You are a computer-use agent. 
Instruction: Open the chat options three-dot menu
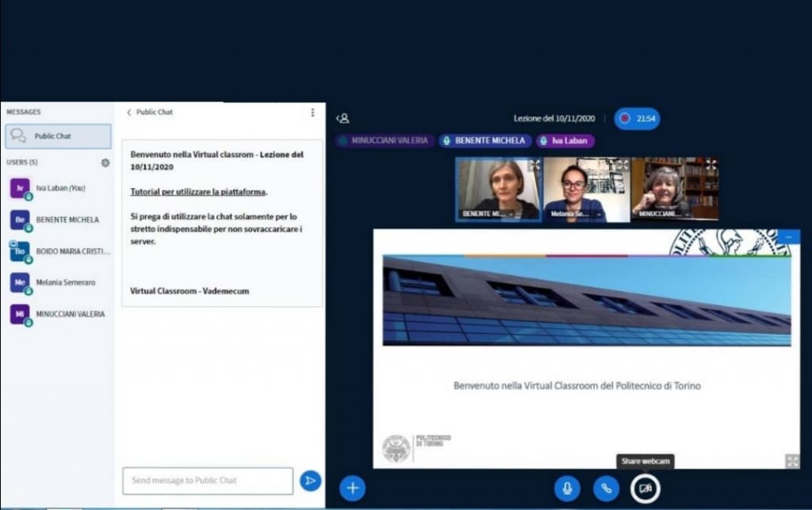point(312,113)
